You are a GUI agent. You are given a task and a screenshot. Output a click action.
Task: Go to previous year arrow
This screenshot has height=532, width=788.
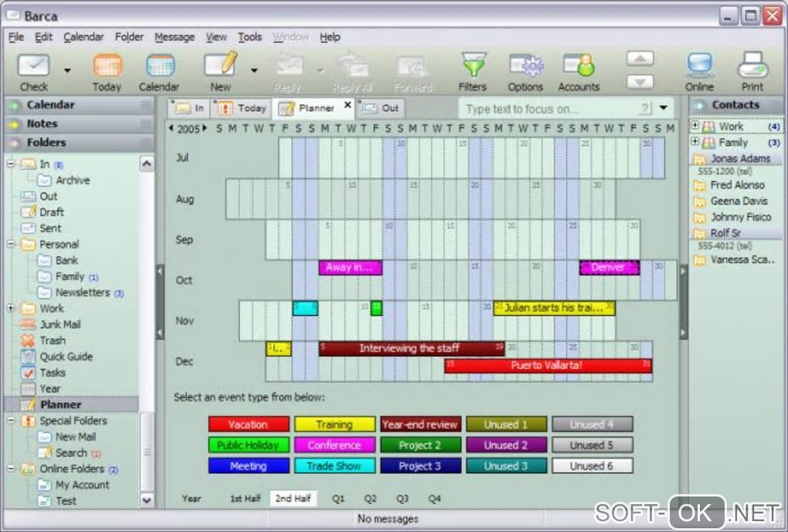coord(171,129)
